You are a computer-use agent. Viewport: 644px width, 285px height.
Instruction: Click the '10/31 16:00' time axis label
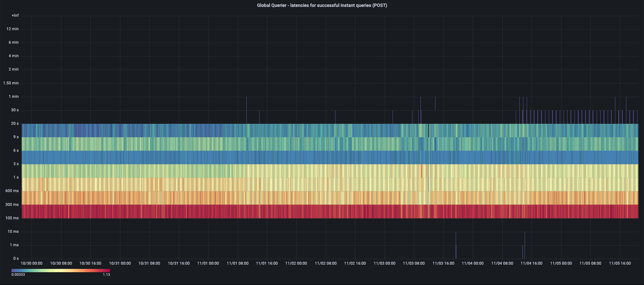[179, 263]
